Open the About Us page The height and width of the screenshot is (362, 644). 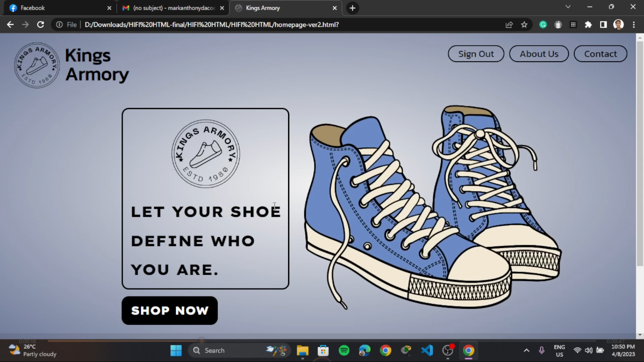point(539,54)
